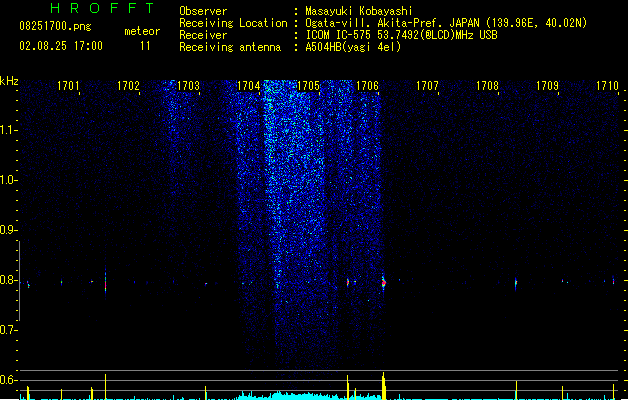Click the kHz axis label

9,81
